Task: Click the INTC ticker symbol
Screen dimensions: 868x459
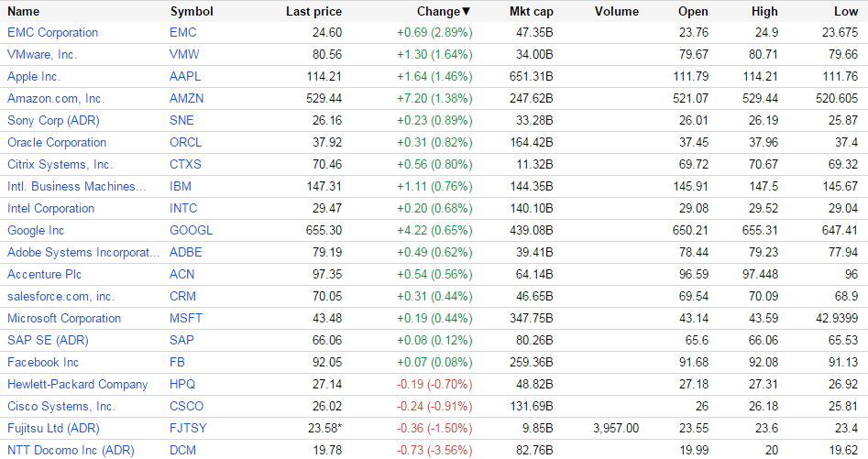Action: 183,208
